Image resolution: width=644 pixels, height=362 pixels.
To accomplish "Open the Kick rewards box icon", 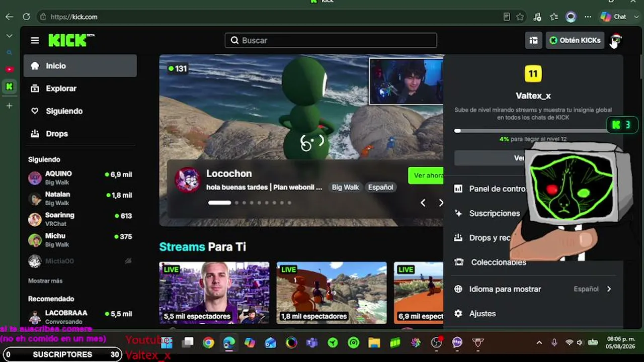I will (x=533, y=40).
